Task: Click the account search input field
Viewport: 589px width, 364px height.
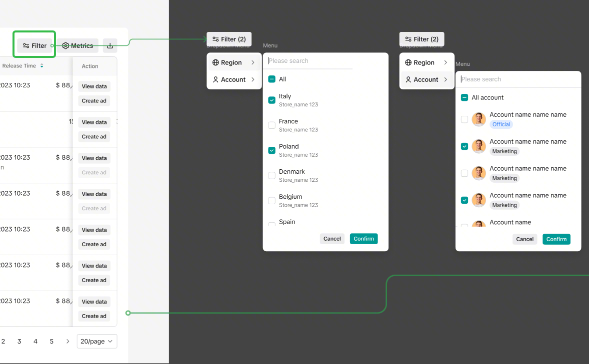Action: [518, 79]
